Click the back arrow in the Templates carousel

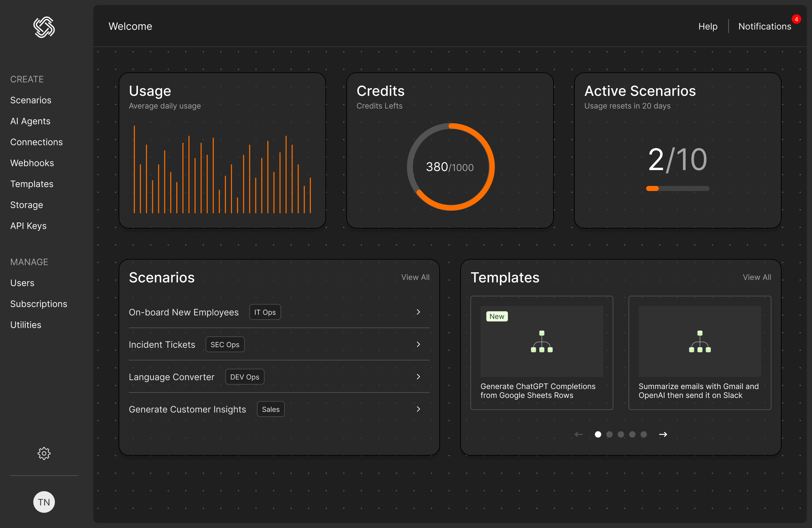(578, 434)
